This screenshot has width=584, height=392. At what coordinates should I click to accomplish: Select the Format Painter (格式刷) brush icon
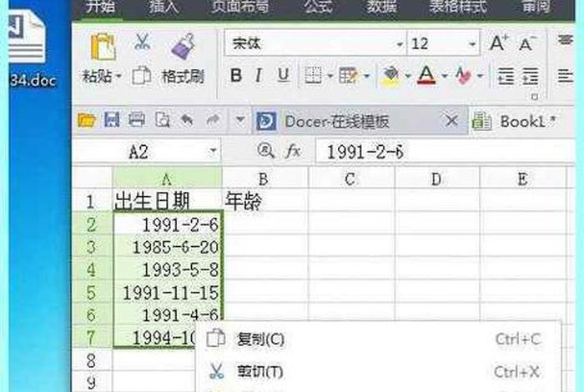[x=183, y=47]
